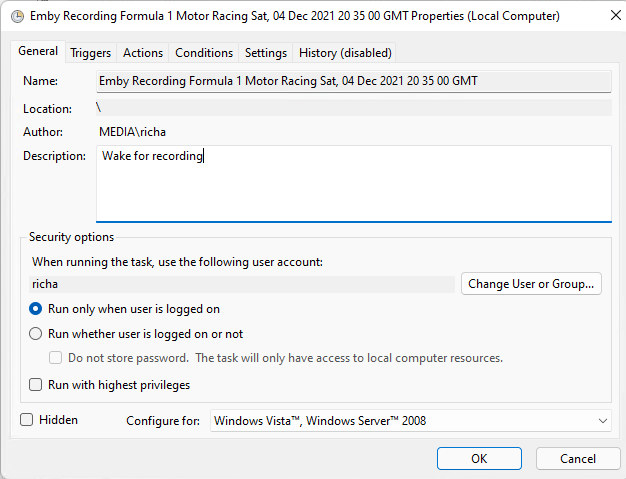This screenshot has height=479, width=626.
Task: Enable Run with highest privileges
Action: [x=37, y=385]
